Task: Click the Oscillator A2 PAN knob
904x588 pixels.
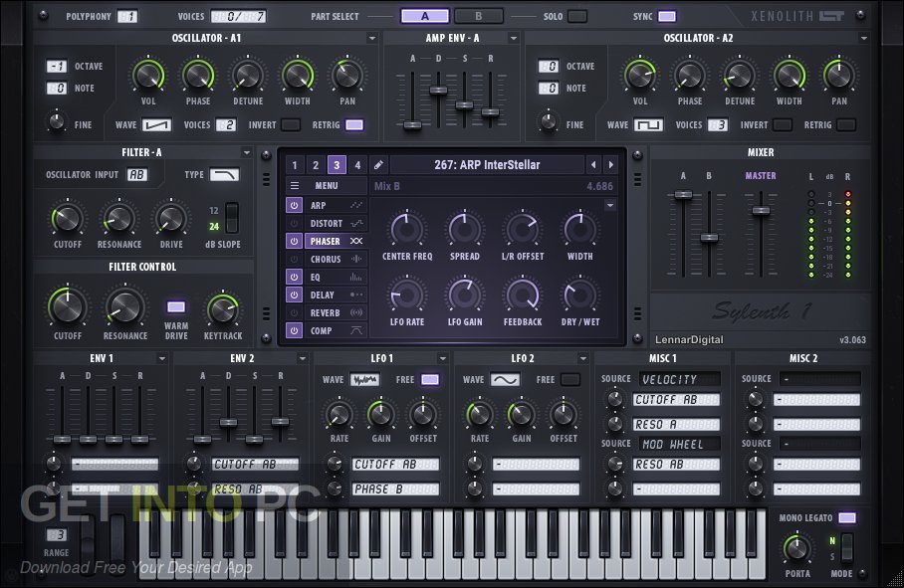Action: coord(839,76)
